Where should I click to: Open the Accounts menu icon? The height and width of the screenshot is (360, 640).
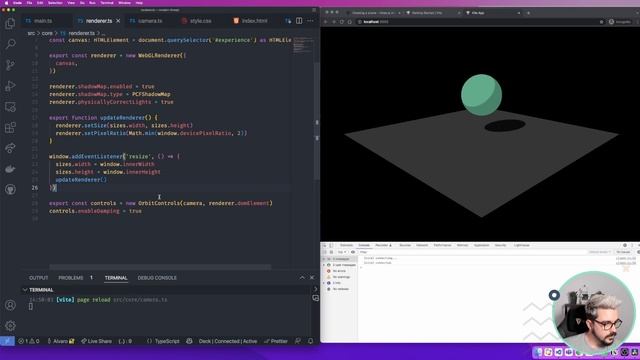pos(10,305)
